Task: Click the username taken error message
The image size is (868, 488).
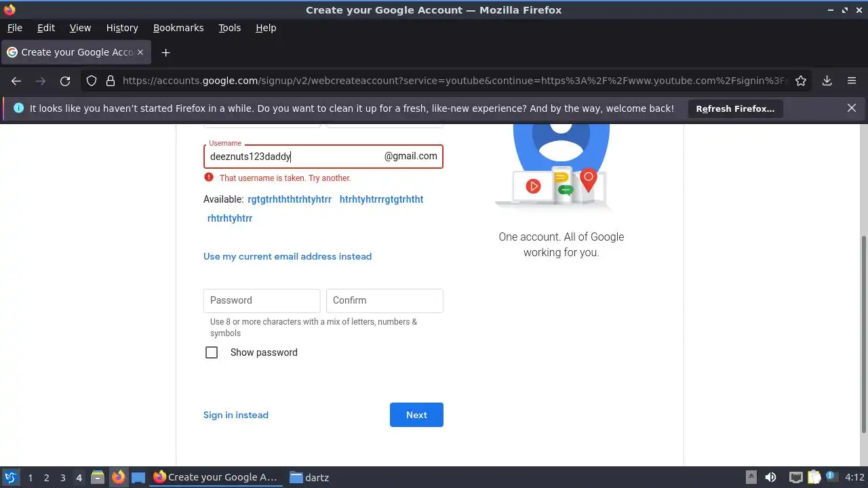Action: (x=285, y=178)
